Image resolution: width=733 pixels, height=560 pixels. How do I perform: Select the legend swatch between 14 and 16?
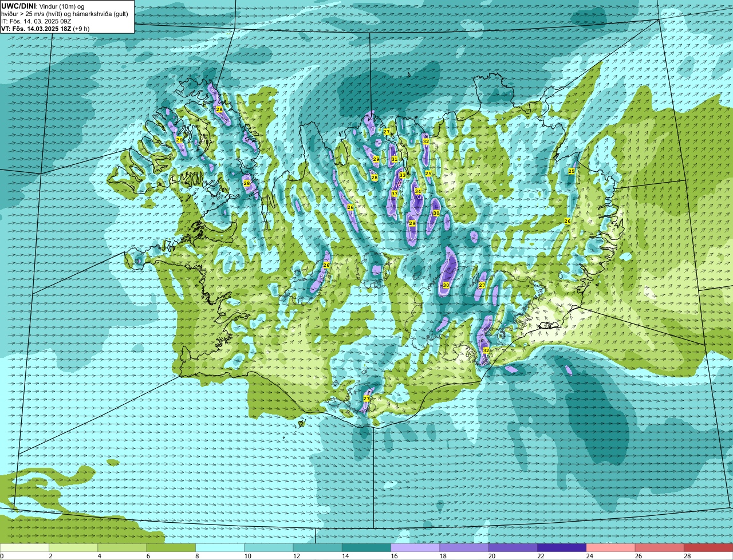(366, 547)
